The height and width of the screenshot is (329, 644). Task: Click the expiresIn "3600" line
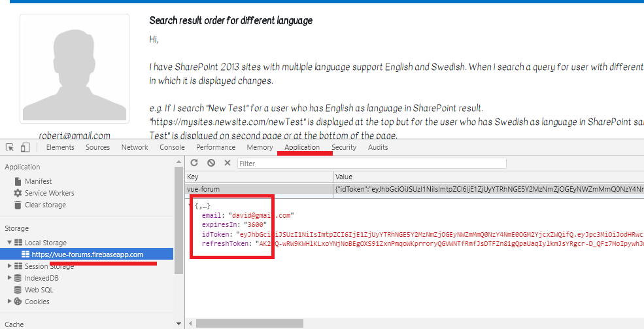(x=234, y=224)
